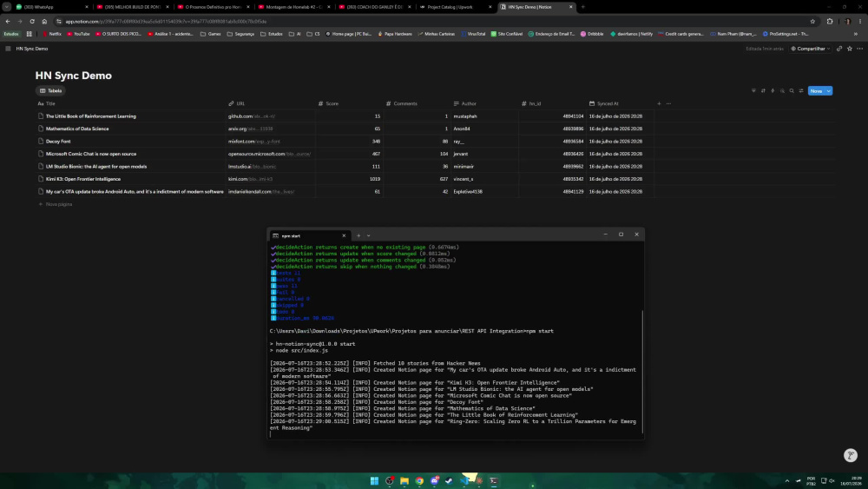
Task: Copy page link with the chain icon
Action: point(839,49)
